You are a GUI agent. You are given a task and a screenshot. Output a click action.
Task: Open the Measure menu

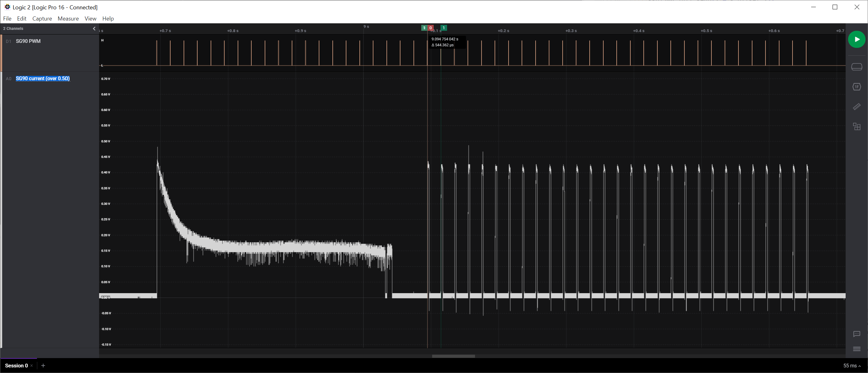click(68, 19)
